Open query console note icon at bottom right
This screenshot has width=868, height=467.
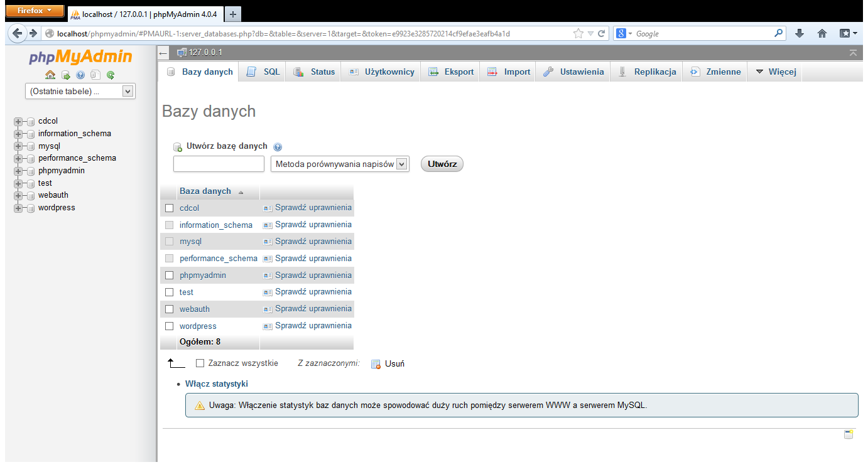849,434
